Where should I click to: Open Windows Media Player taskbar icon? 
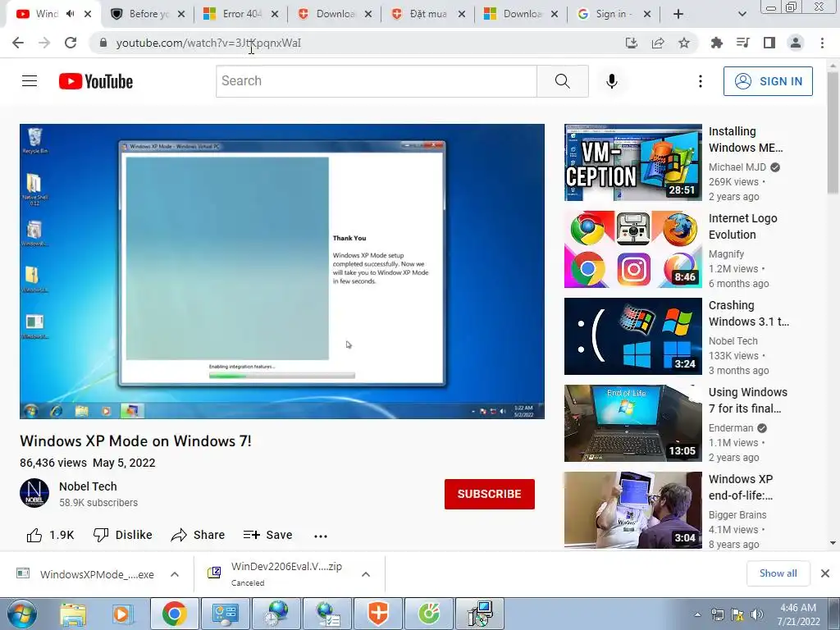(122, 614)
